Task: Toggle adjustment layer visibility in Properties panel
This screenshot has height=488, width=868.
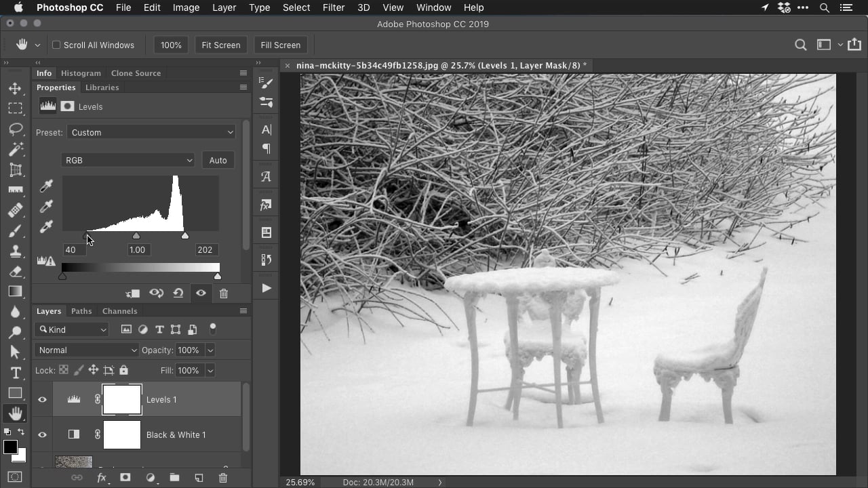Action: [201, 293]
